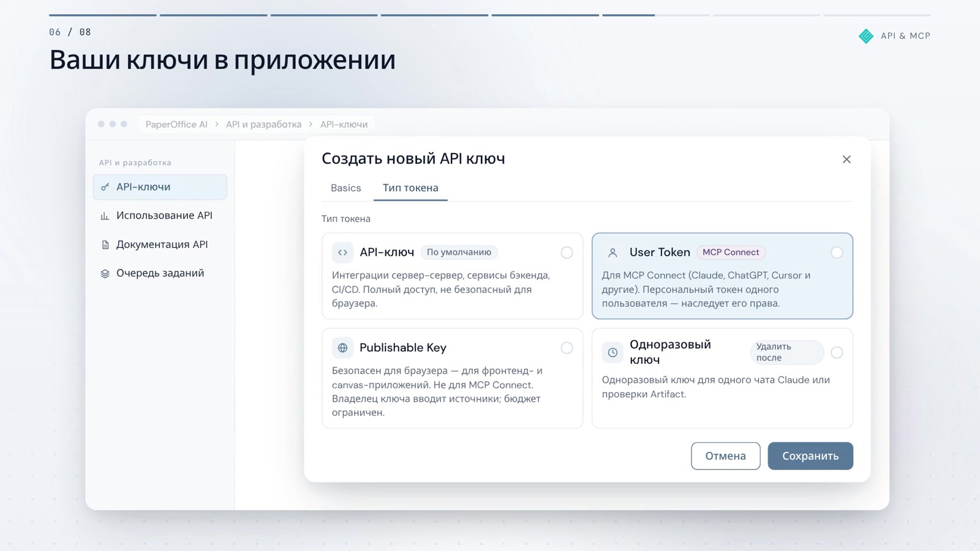Image resolution: width=980 pixels, height=551 pixels.
Task: Select the Одноразовый ключ radio button
Action: coord(837,353)
